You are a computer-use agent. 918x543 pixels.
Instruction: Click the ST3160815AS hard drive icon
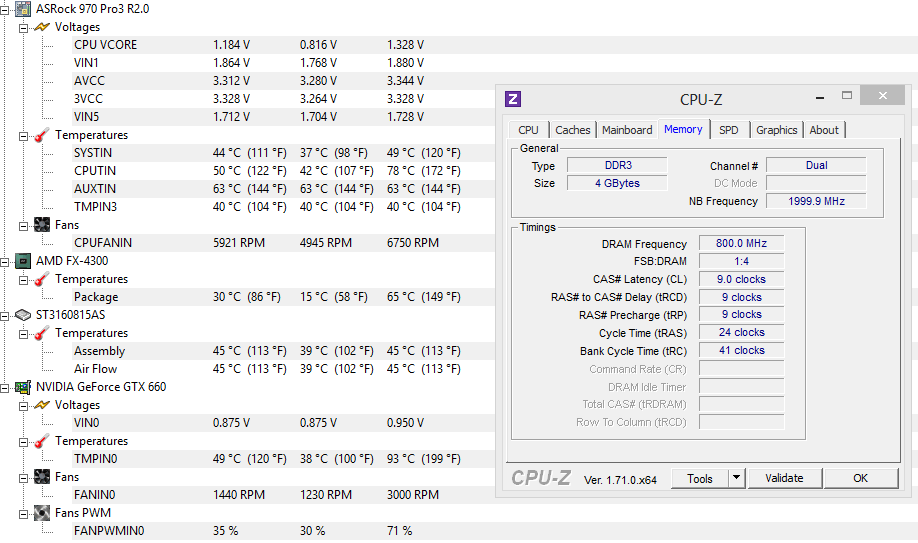[x=23, y=315]
